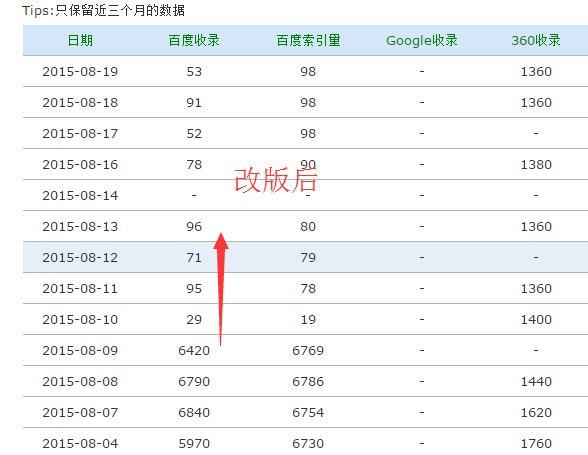Click the 日期 column header
This screenshot has width=588, height=455.
(x=80, y=40)
